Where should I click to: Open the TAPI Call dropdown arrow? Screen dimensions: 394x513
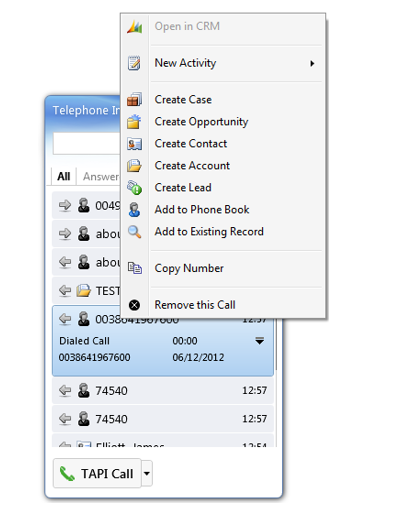147,473
